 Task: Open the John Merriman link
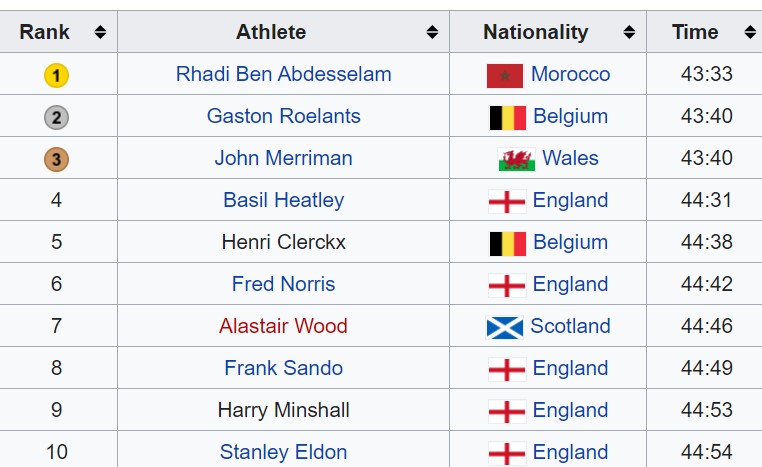click(283, 158)
